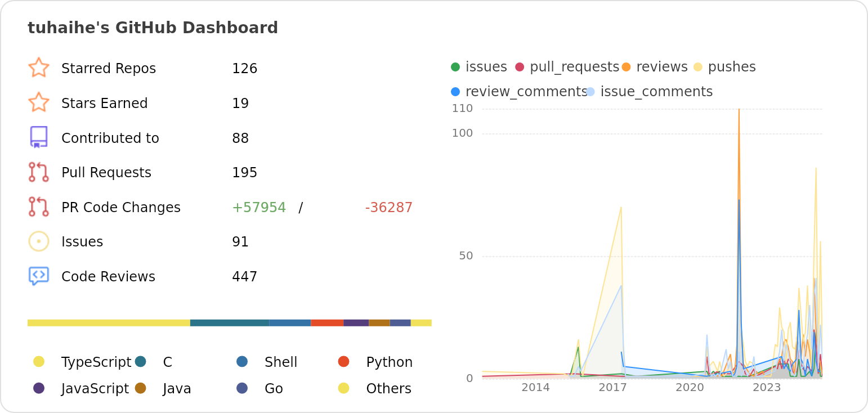Click the 110 y-axis label

tap(462, 108)
